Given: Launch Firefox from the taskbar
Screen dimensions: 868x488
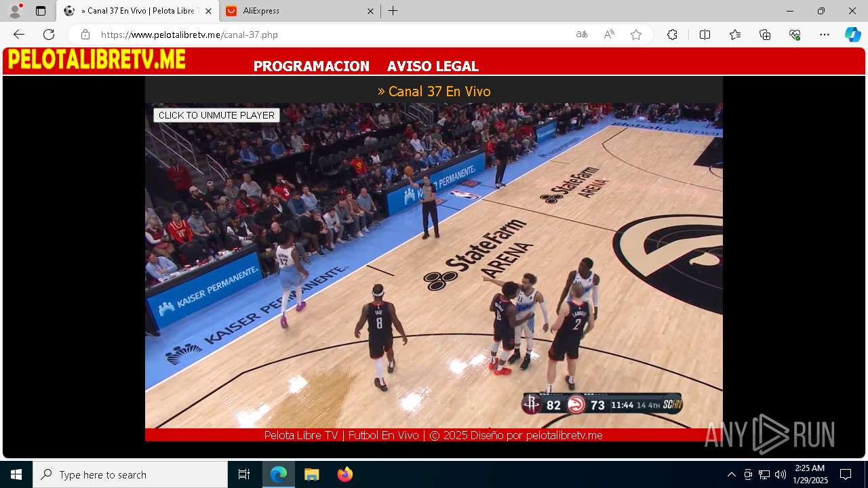Looking at the screenshot, I should (x=345, y=474).
